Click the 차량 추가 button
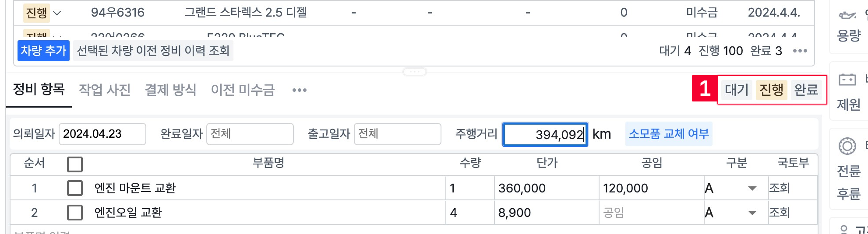The image size is (868, 234). click(43, 51)
